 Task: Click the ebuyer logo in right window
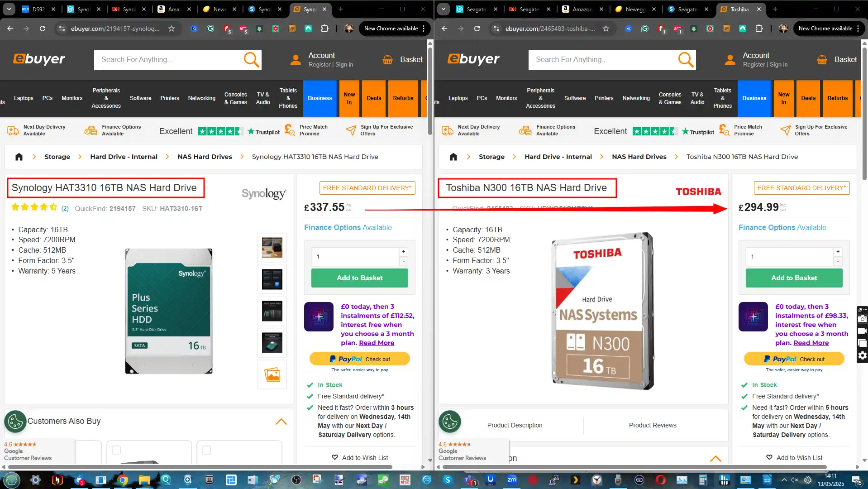pos(474,59)
